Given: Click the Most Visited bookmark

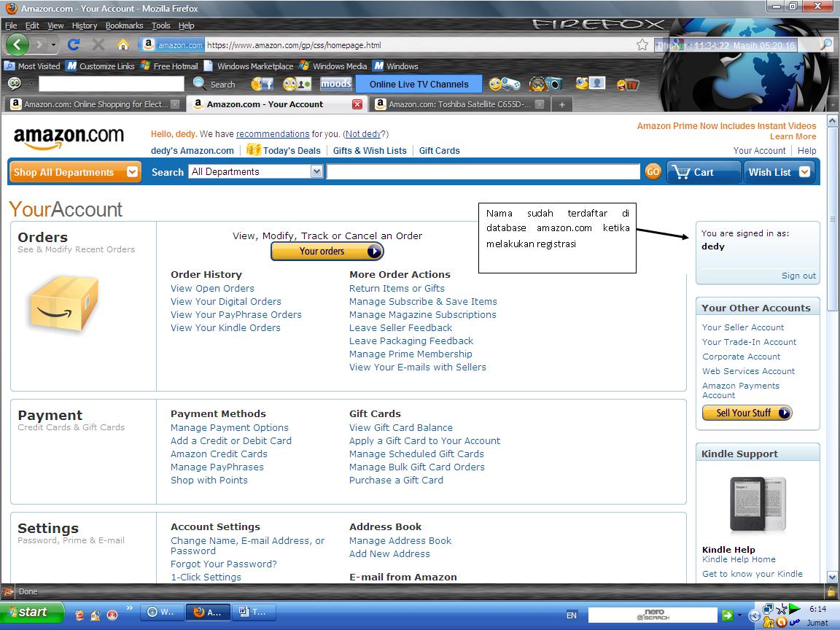Looking at the screenshot, I should (x=32, y=66).
